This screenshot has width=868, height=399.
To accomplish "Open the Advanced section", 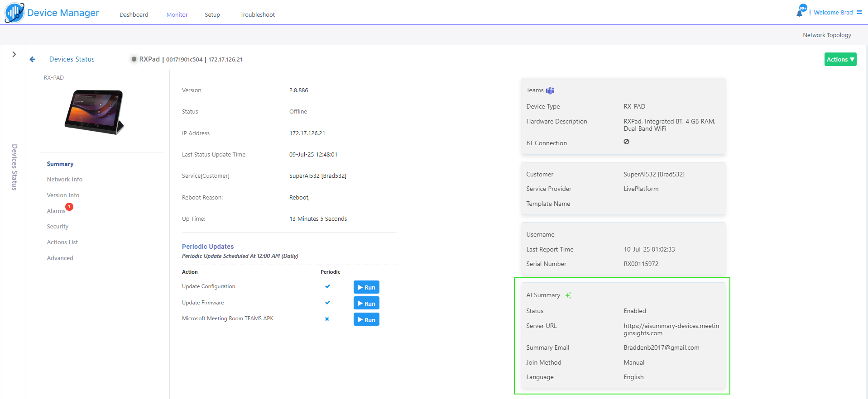I will [60, 258].
